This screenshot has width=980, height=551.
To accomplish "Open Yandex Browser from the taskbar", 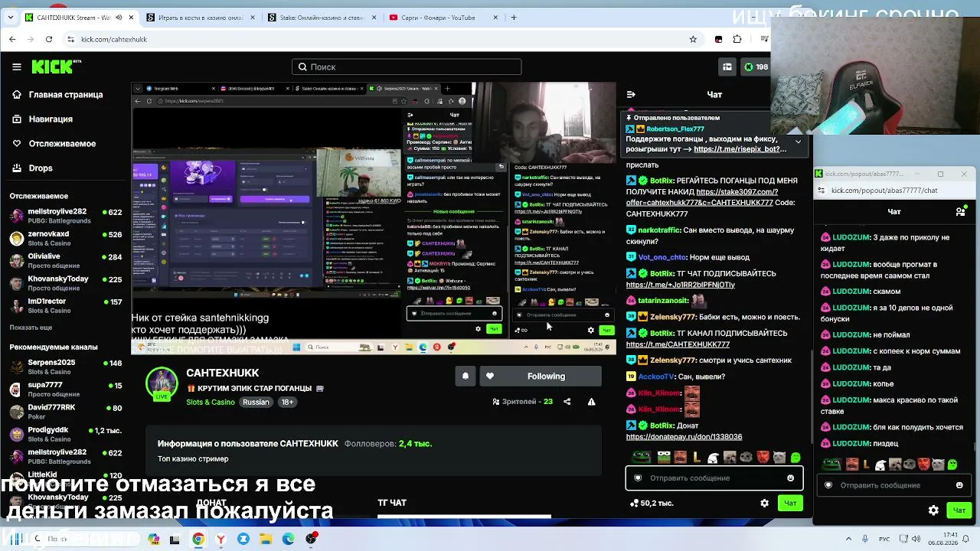I will click(x=220, y=539).
